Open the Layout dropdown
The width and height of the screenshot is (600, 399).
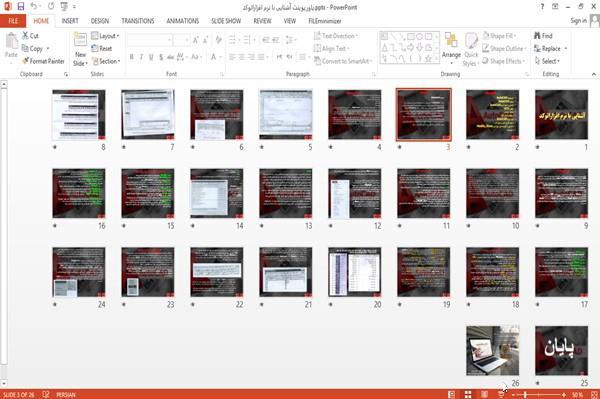pos(105,36)
